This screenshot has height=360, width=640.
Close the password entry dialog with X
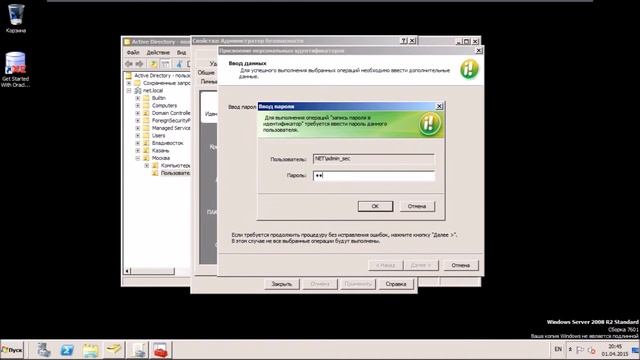tap(439, 106)
